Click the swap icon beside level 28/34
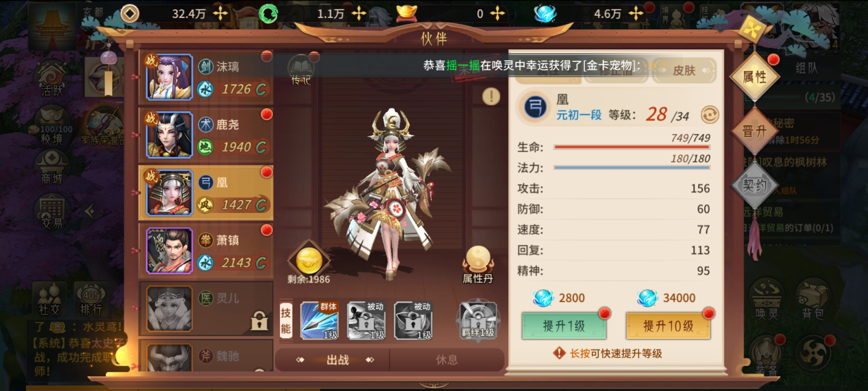868x391 pixels. pyautogui.click(x=710, y=115)
